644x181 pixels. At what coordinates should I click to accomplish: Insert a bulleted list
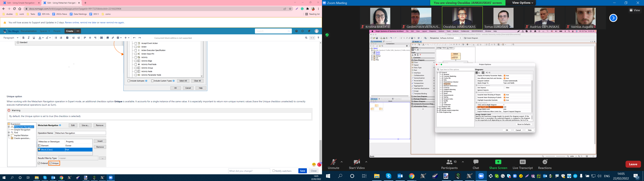point(56,38)
